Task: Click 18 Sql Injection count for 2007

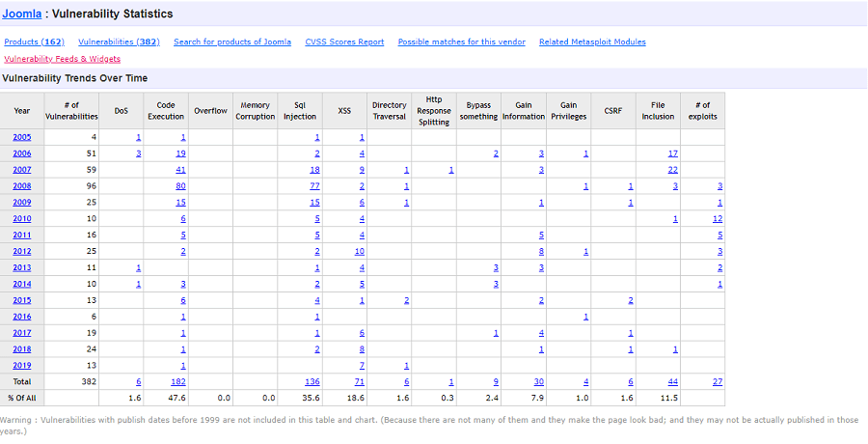Action: click(x=315, y=170)
